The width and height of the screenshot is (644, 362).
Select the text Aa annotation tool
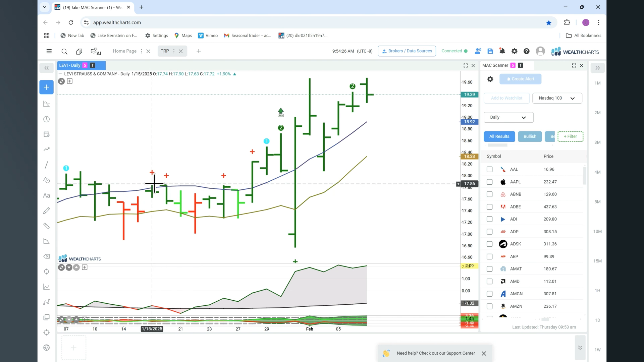click(x=47, y=195)
